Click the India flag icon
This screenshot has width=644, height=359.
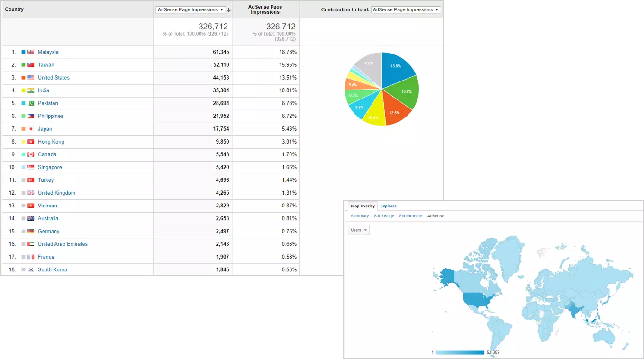point(31,90)
